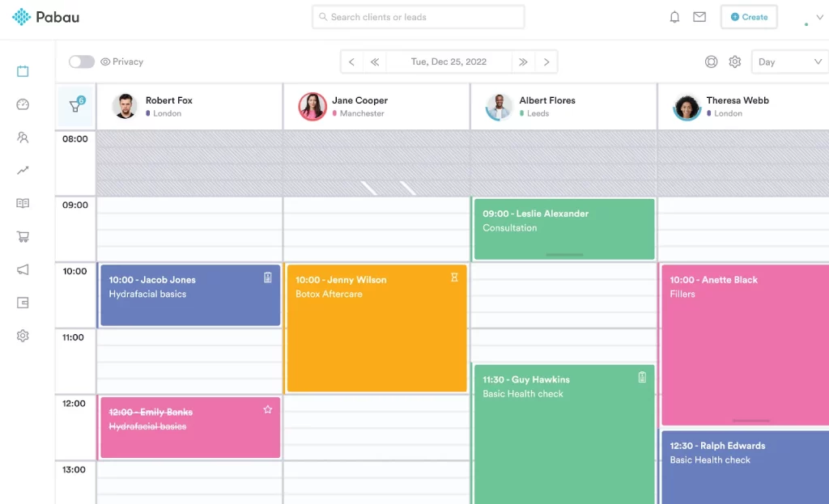Open the Day view dropdown
Image resolution: width=829 pixels, height=504 pixels.
point(789,61)
